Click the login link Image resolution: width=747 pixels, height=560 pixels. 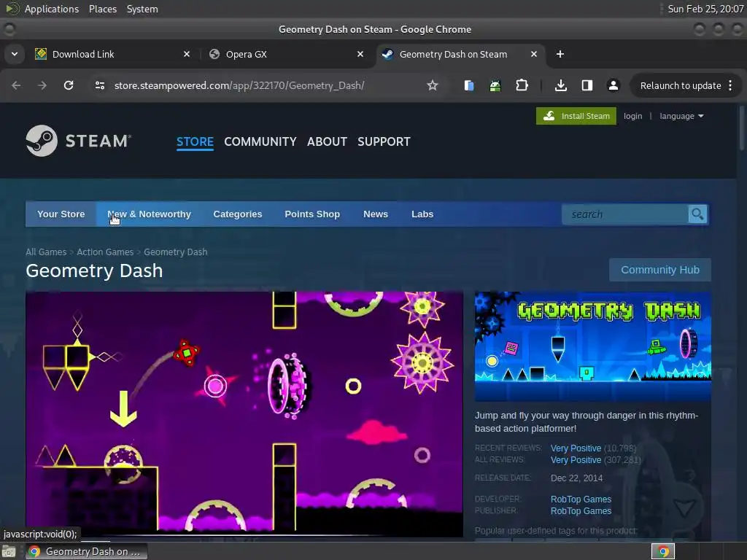click(x=632, y=116)
